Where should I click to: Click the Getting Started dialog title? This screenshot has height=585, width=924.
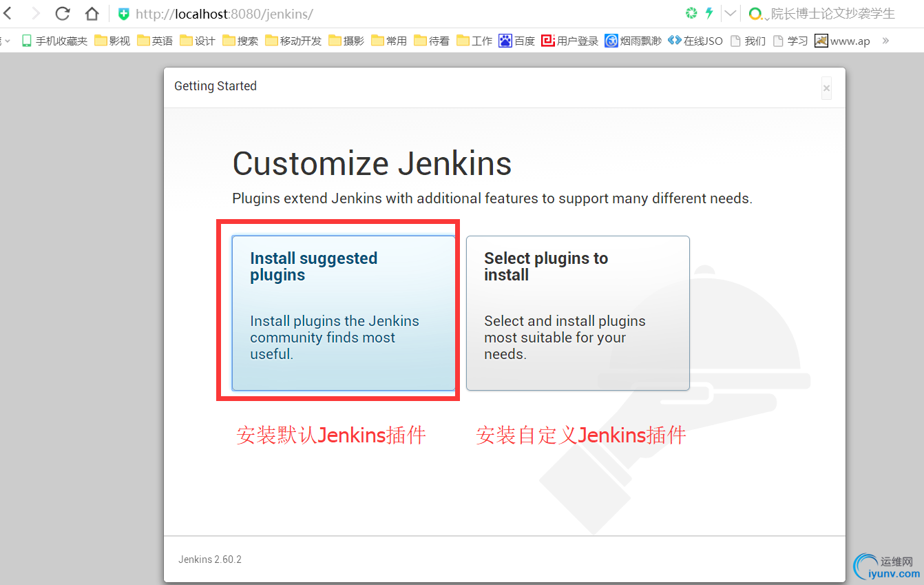(x=216, y=86)
